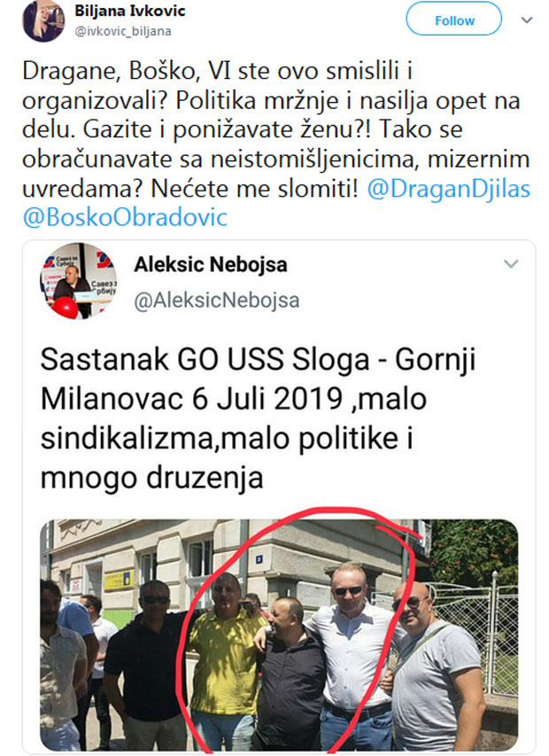This screenshot has height=756, width=549.
Task: Click the Biljana Ivkovic display name
Action: click(x=129, y=11)
